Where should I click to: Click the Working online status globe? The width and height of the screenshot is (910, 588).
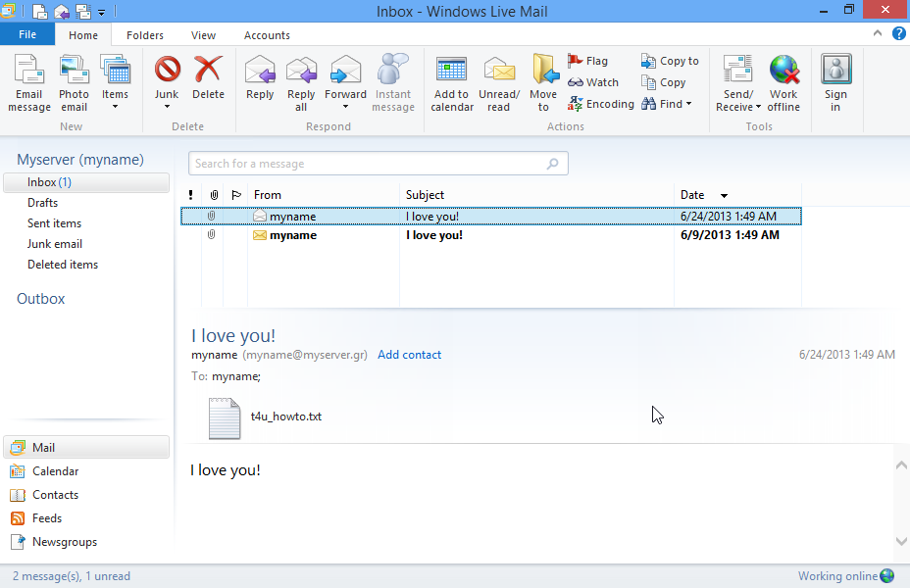[x=887, y=576]
